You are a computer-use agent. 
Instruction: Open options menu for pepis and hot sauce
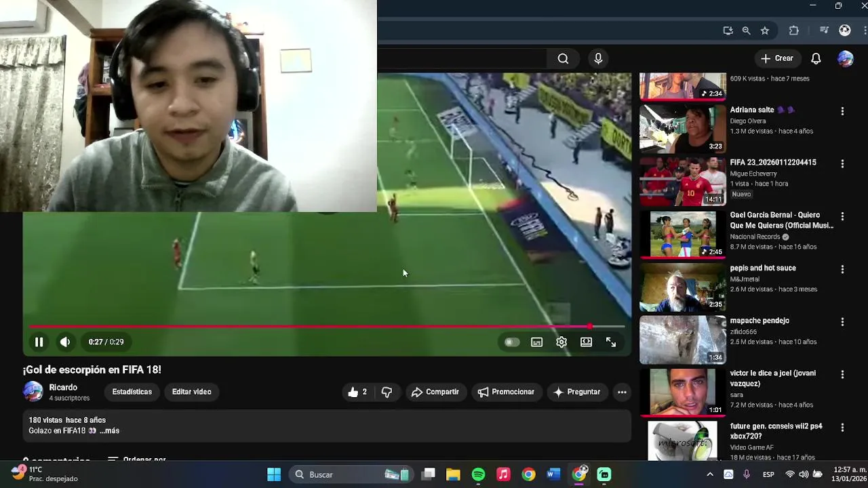[x=842, y=270]
